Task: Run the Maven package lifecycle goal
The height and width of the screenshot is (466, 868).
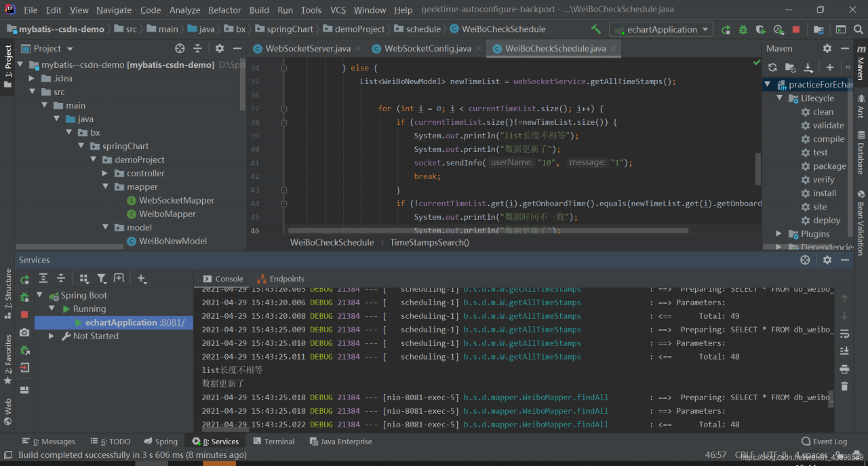Action: pos(829,166)
